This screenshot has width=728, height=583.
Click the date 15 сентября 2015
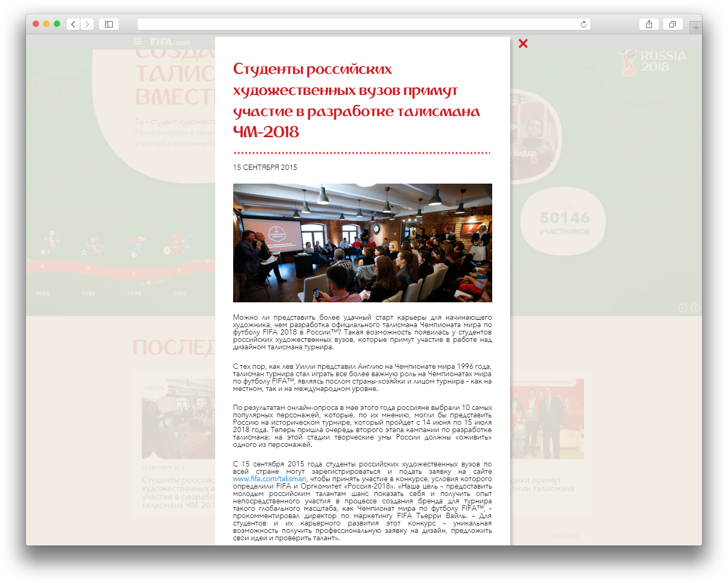click(265, 167)
